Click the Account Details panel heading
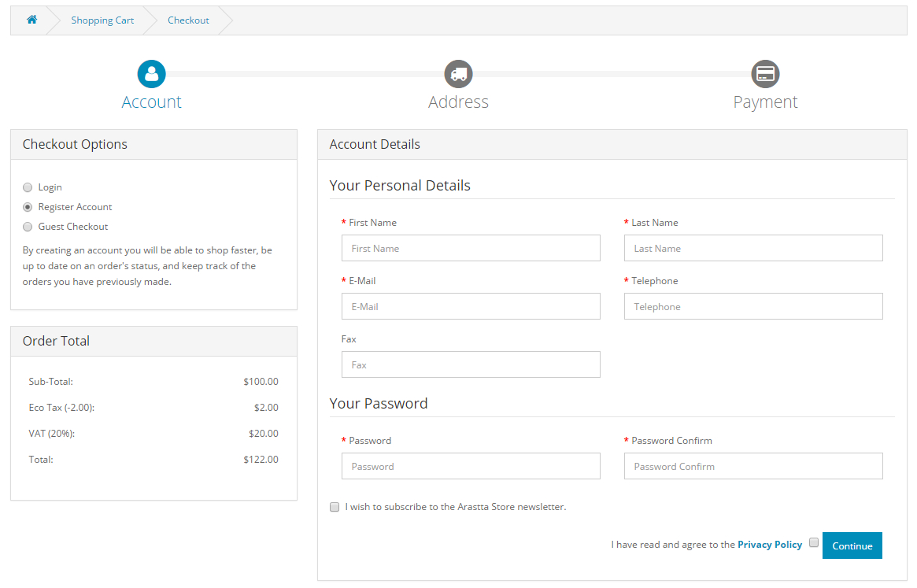The height and width of the screenshot is (588, 917). click(x=375, y=144)
